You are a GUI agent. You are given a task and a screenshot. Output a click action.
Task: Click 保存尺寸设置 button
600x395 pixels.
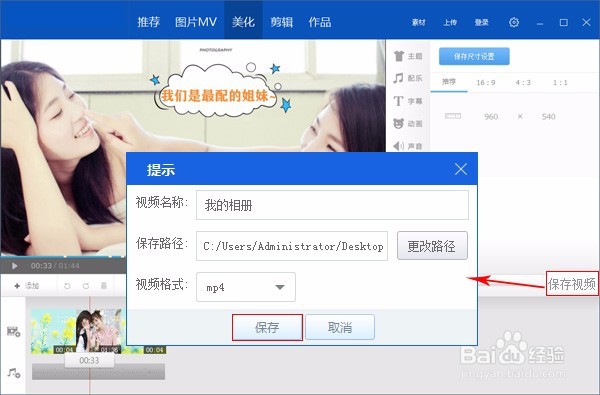tap(474, 56)
